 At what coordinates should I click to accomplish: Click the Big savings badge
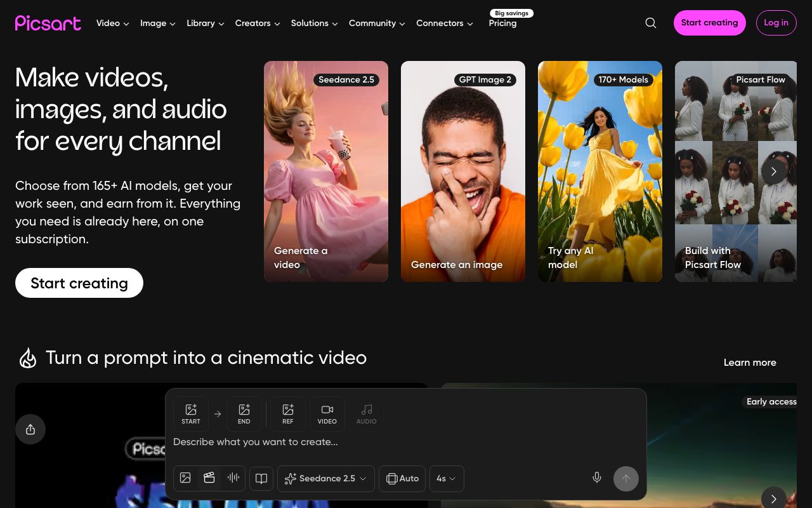click(512, 13)
